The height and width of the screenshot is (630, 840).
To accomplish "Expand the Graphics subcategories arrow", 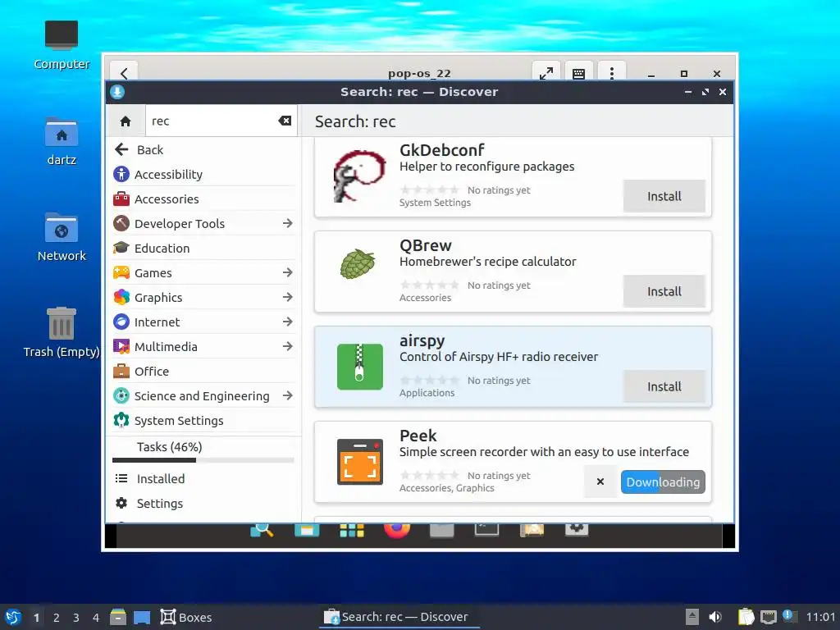I will [288, 297].
